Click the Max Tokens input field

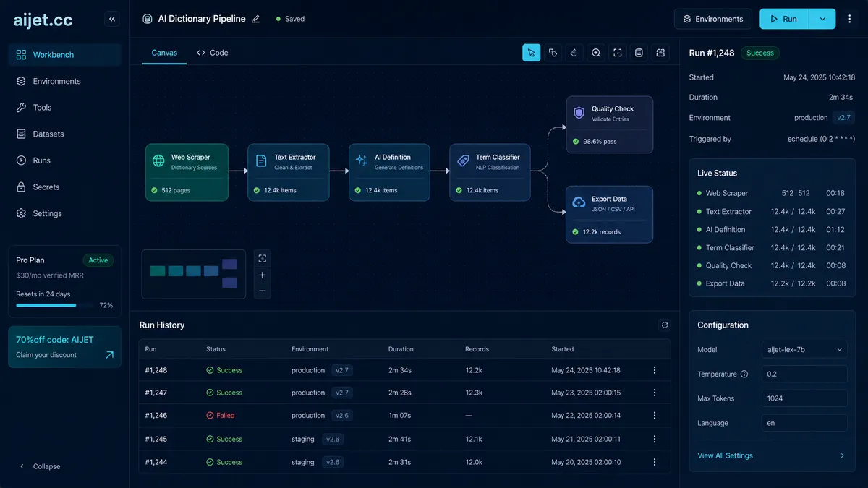804,398
